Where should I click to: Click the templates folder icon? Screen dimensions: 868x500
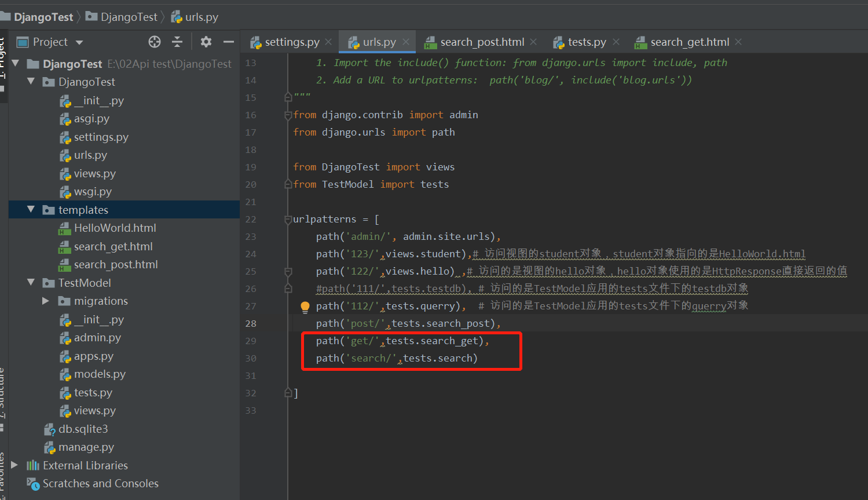tap(49, 210)
